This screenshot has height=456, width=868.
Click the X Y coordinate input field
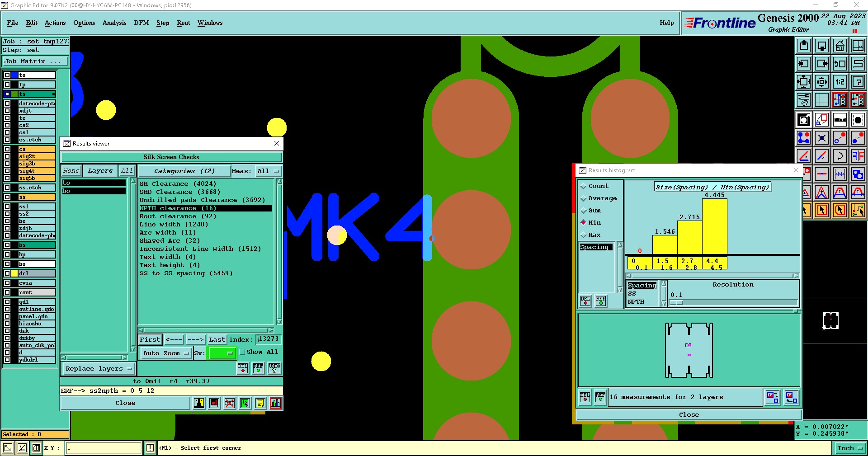tap(104, 448)
